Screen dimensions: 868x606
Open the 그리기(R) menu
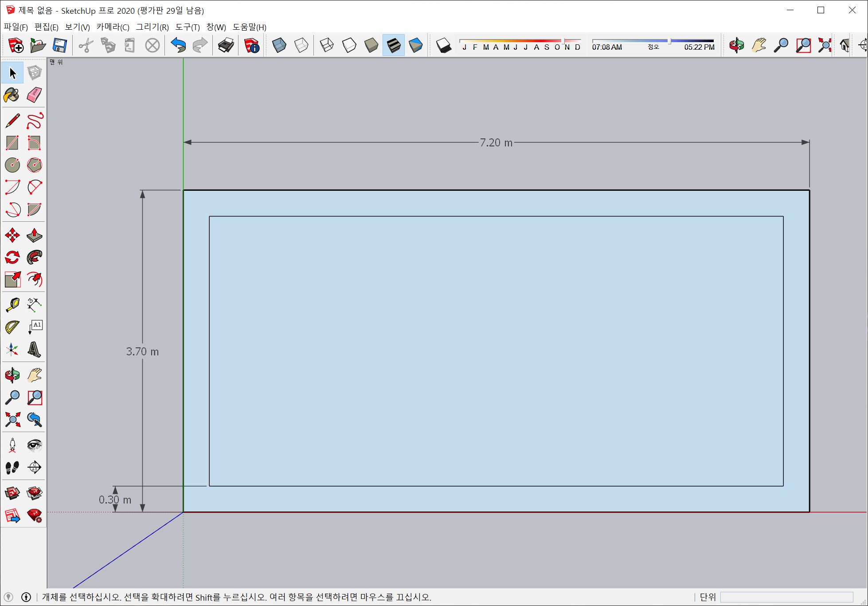[x=152, y=27]
